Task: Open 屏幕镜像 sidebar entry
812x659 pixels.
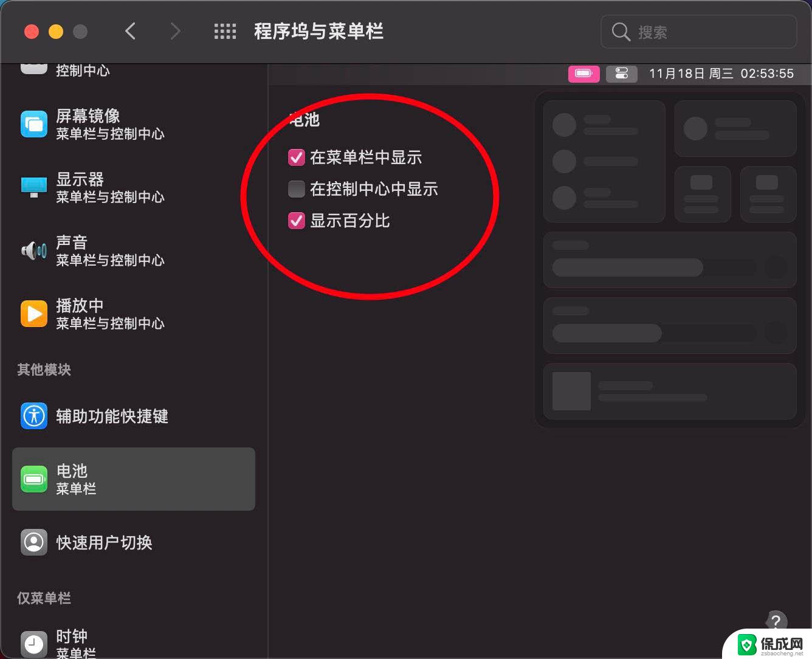Action: [x=134, y=125]
